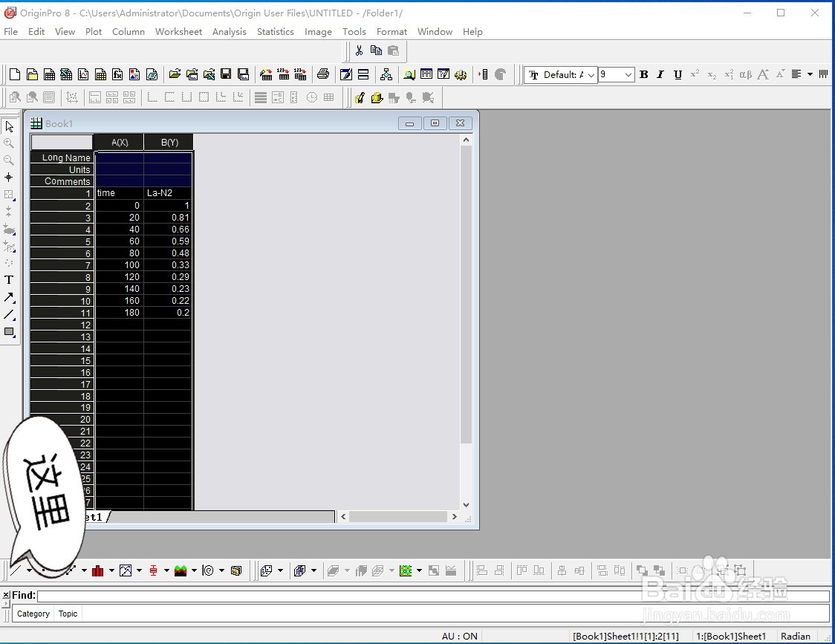Expand the green contour plot dropdown arrow
Viewport: 835px width, 644px height.
point(419,570)
